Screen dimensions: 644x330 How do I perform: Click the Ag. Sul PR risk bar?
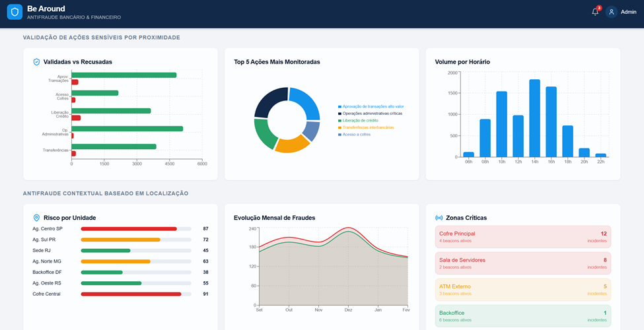click(136, 240)
